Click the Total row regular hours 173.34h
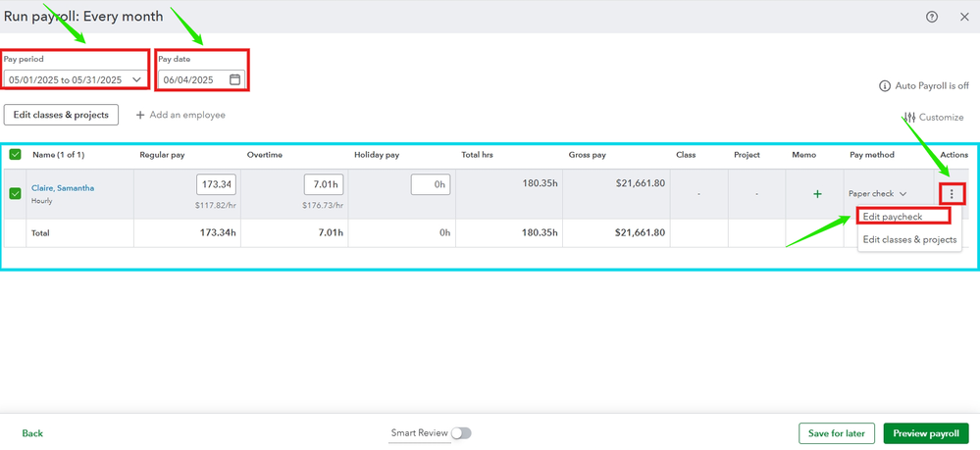This screenshot has height=450, width=980. pyautogui.click(x=218, y=232)
